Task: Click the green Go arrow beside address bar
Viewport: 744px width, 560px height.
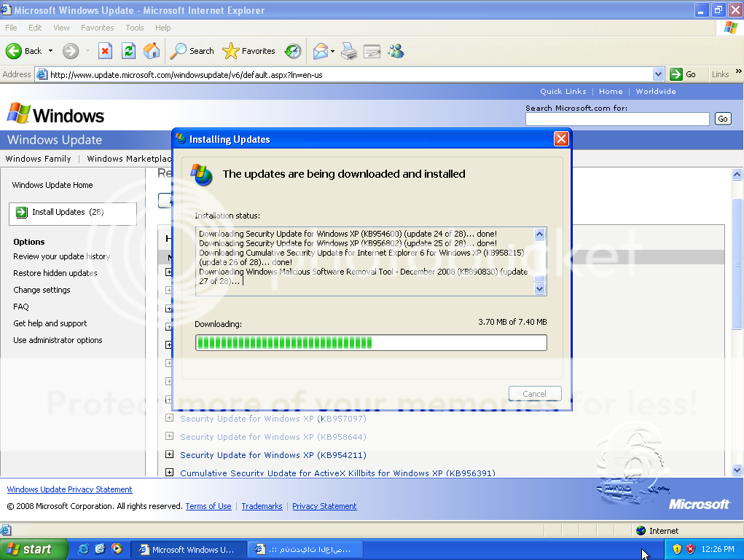Action: click(x=676, y=74)
